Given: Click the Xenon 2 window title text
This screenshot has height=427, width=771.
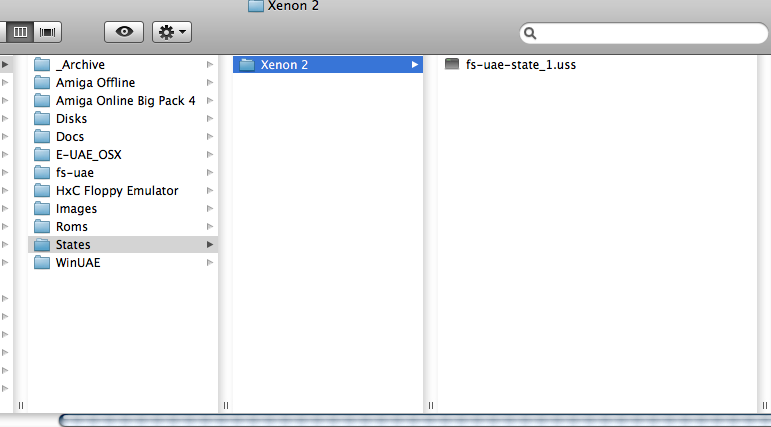Looking at the screenshot, I should pyautogui.click(x=293, y=6).
